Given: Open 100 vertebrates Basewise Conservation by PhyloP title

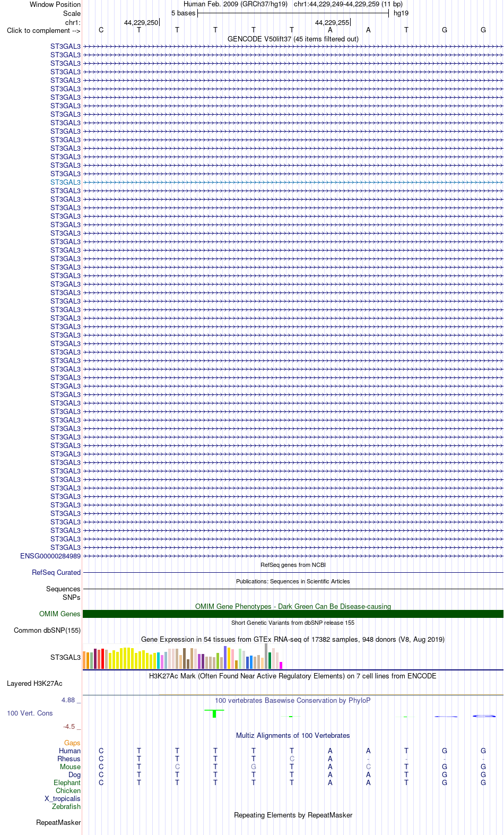Looking at the screenshot, I should tap(293, 700).
